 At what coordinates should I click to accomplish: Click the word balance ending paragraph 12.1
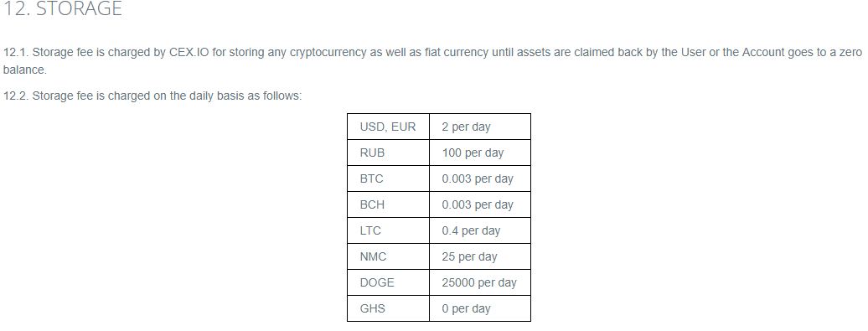(25, 70)
